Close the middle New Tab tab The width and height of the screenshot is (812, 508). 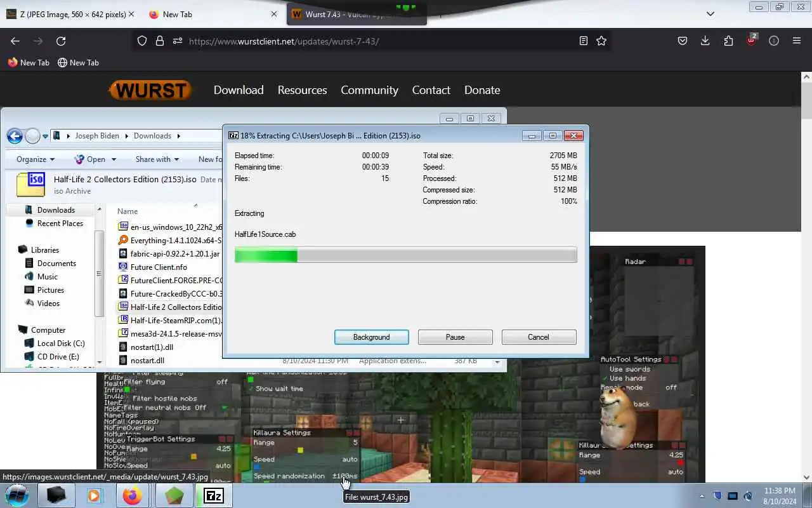pos(274,14)
